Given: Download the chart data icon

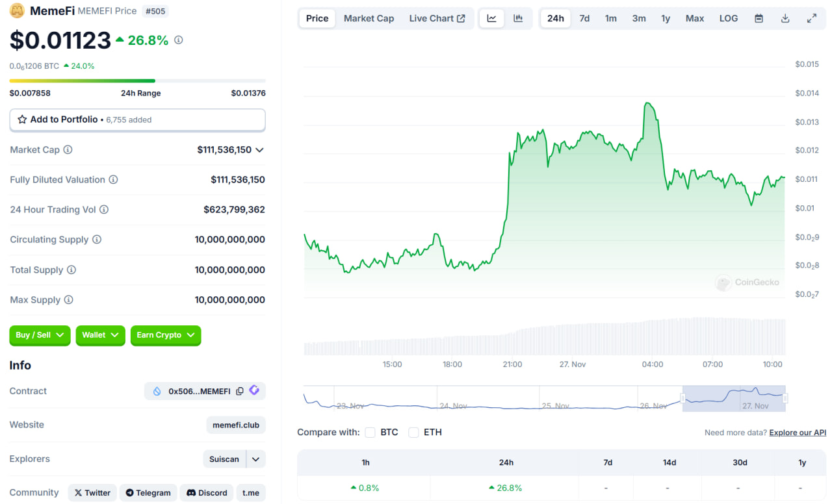Looking at the screenshot, I should coord(785,18).
